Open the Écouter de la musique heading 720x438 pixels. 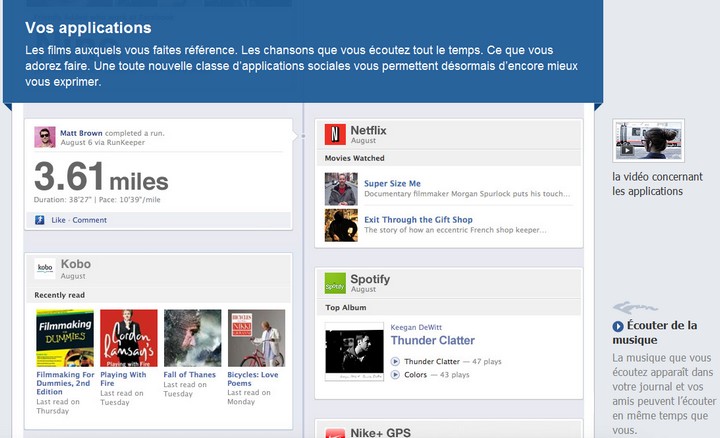655,332
